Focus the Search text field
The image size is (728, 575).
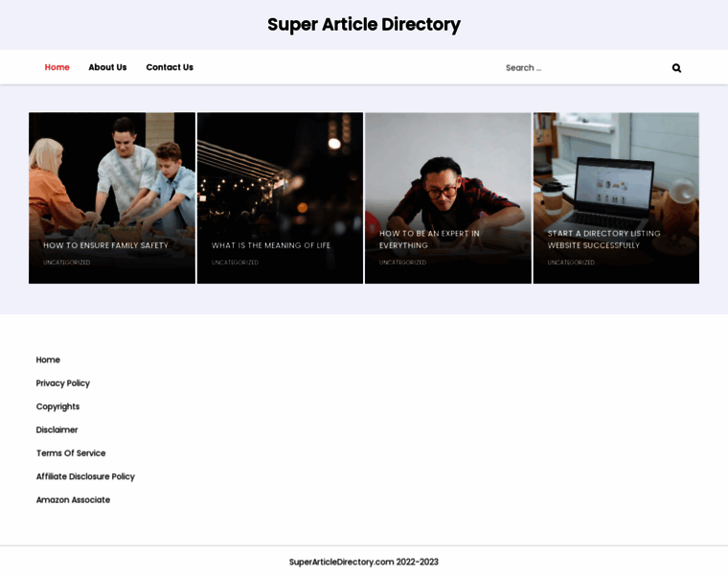[x=580, y=68]
